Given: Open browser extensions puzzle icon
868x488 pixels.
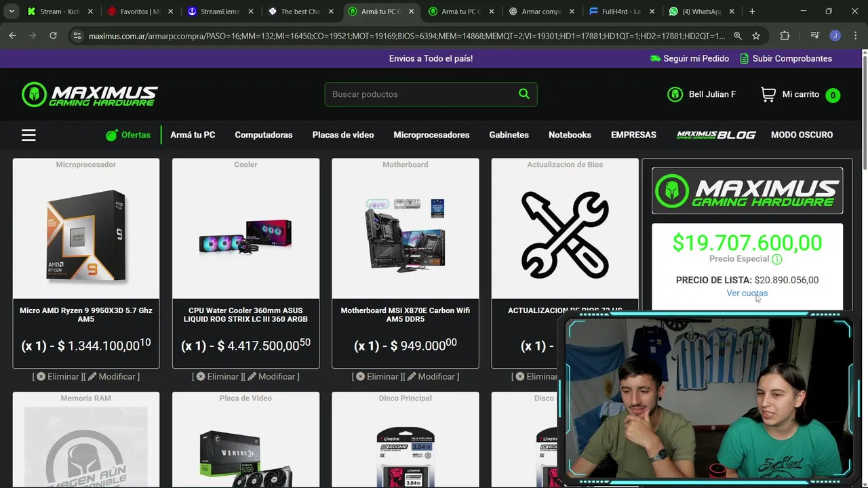Looking at the screenshot, I should tap(785, 35).
